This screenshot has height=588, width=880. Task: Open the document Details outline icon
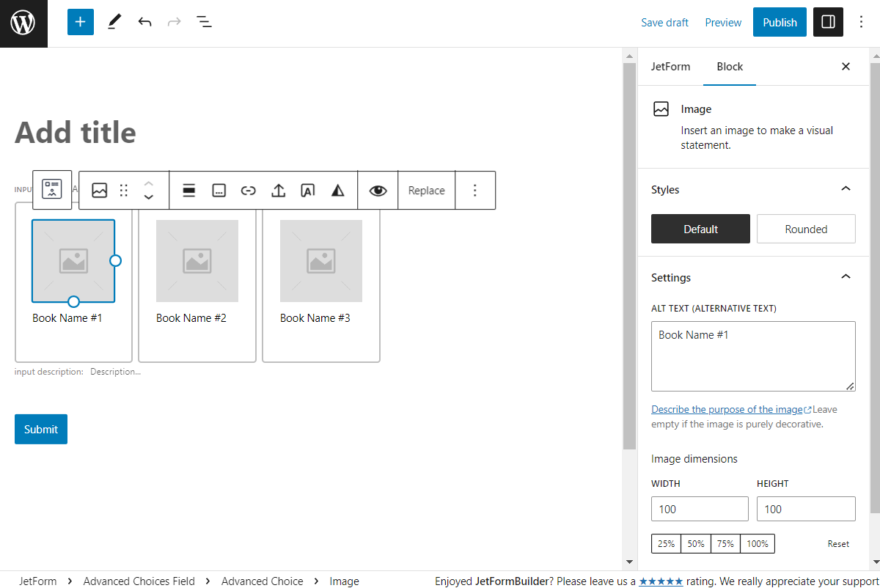coord(204,22)
